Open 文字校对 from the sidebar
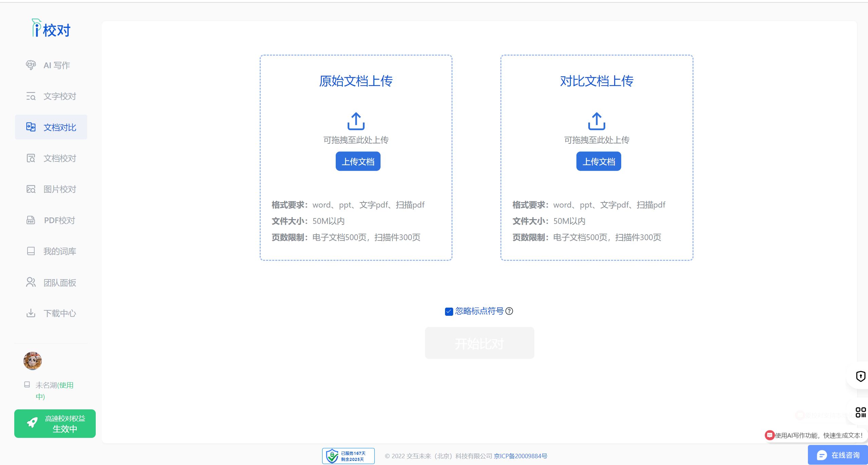 point(59,96)
